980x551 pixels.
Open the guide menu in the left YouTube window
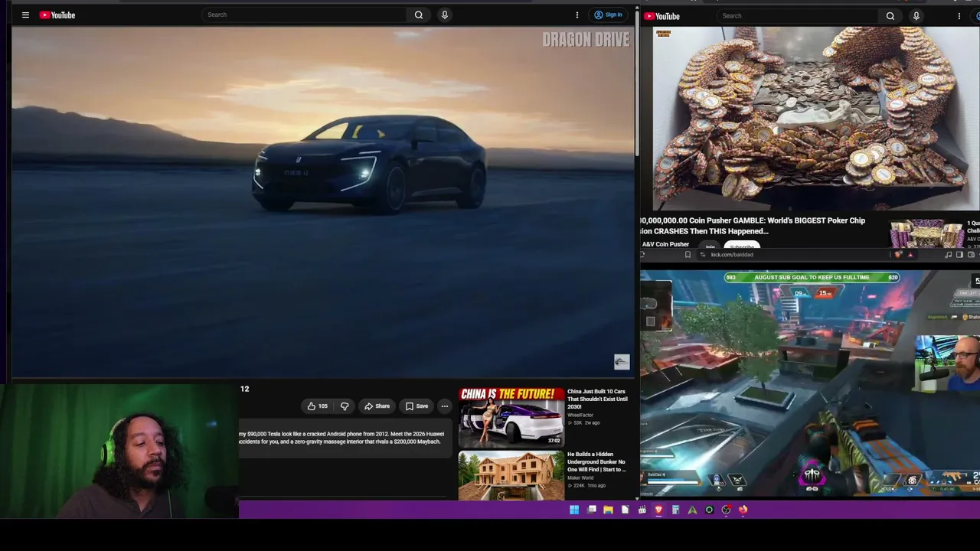(25, 15)
